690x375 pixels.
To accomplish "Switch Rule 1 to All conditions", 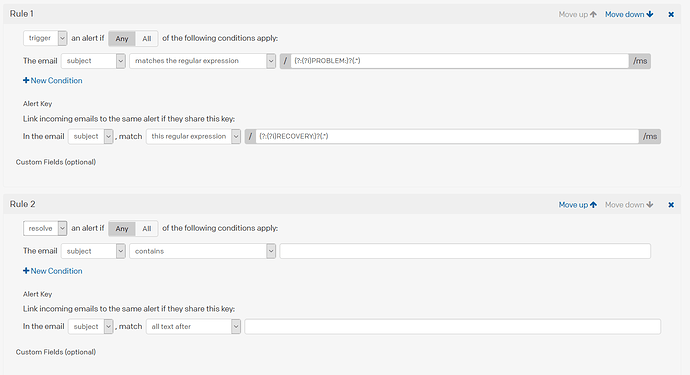I will 147,38.
